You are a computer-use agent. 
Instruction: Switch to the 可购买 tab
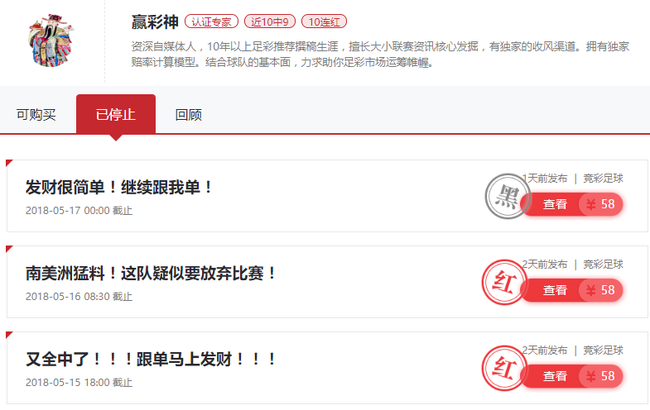coord(36,114)
